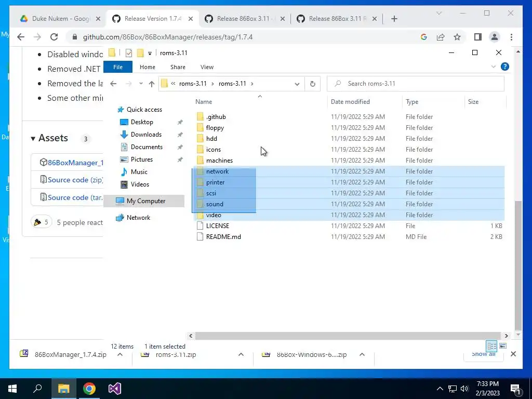Select My Computer in navigation pane
532x399 pixels.
pyautogui.click(x=144, y=201)
